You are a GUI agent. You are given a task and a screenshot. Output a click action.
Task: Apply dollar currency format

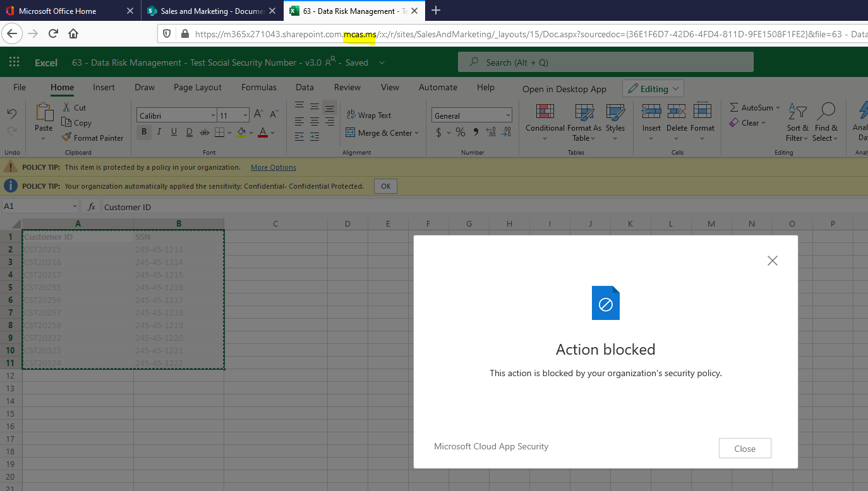point(439,133)
